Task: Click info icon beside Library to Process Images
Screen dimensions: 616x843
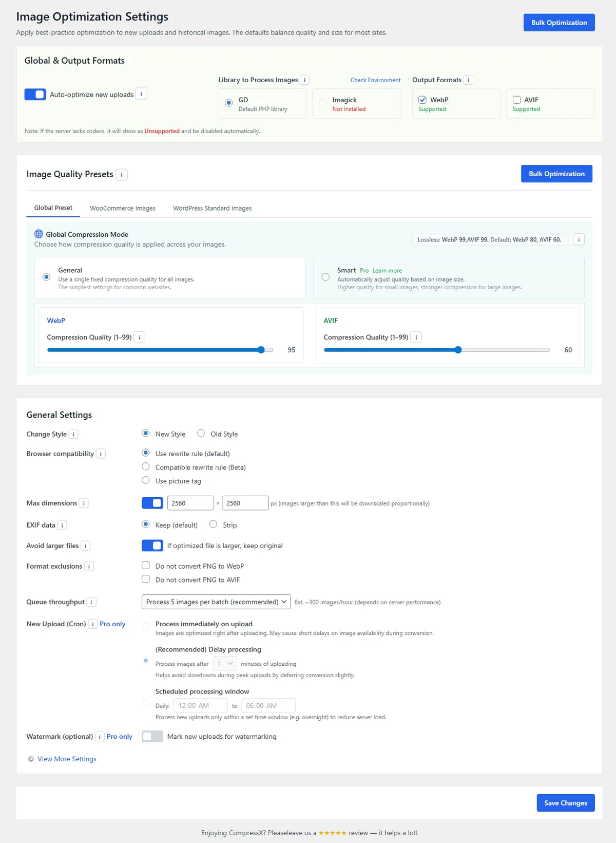Action: coord(304,80)
